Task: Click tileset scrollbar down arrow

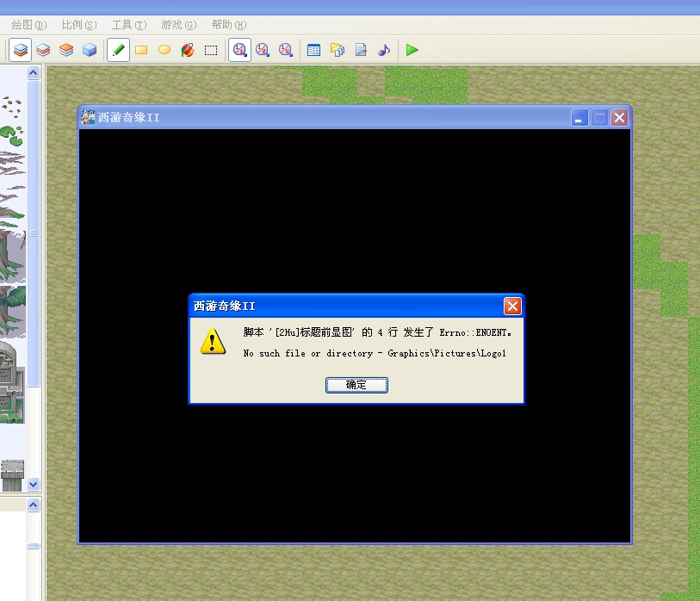Action: pyautogui.click(x=34, y=484)
